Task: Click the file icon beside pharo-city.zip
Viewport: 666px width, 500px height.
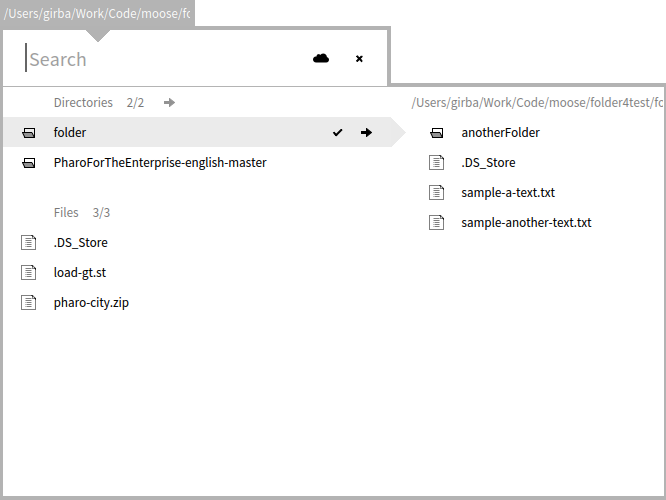Action: pyautogui.click(x=28, y=302)
